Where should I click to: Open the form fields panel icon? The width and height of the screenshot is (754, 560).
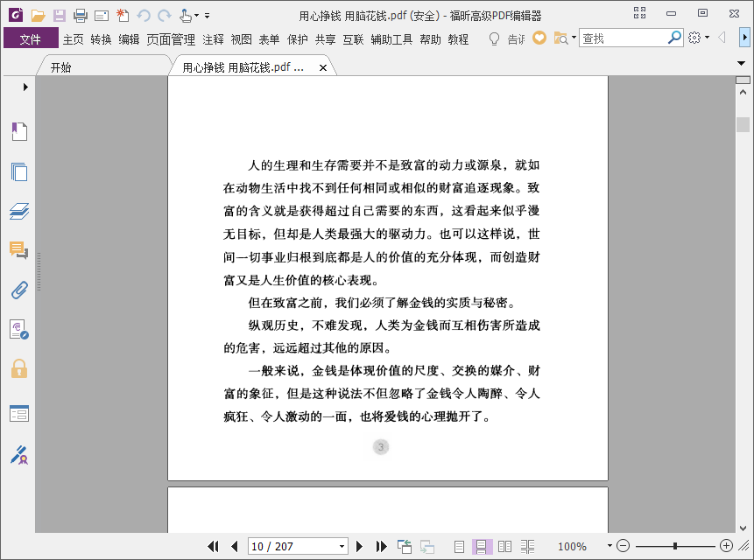(19, 413)
